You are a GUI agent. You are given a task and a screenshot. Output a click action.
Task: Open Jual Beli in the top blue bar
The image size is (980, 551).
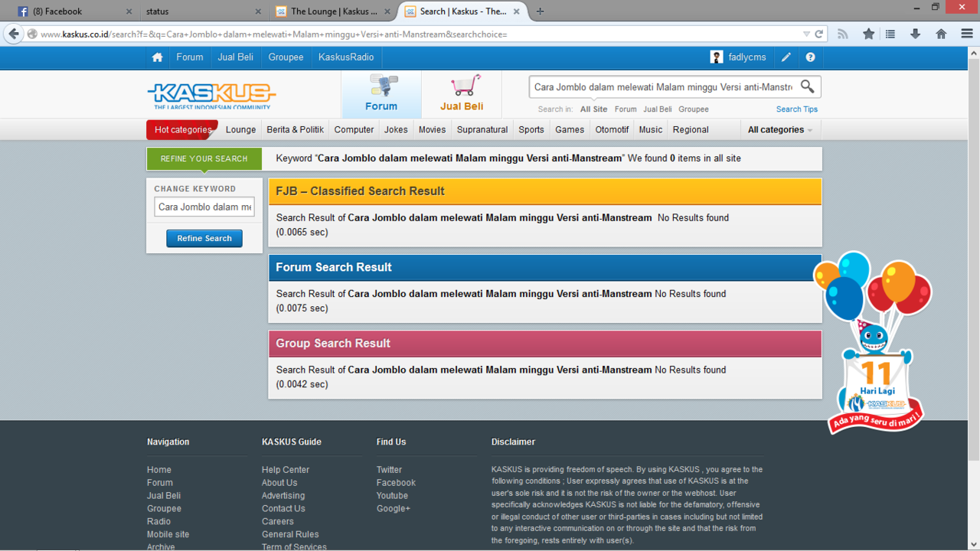tap(235, 57)
